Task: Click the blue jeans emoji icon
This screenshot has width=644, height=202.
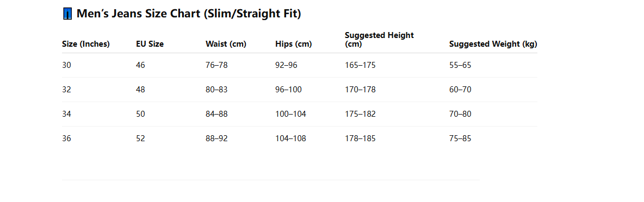Action: [x=68, y=14]
